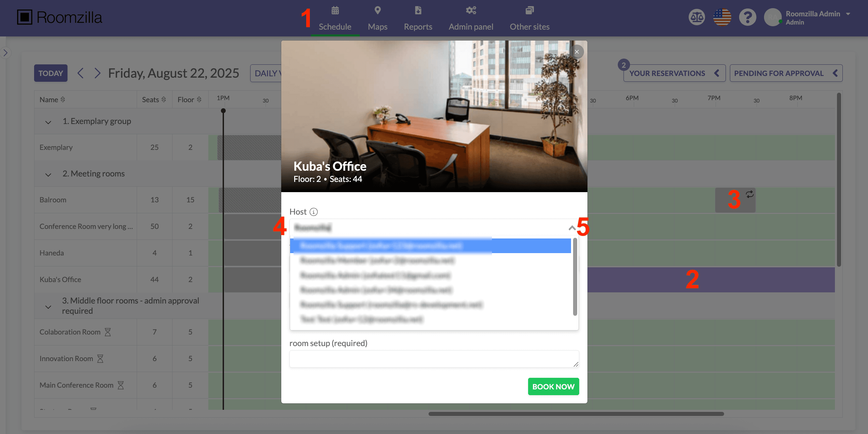Image resolution: width=868 pixels, height=434 pixels.
Task: Open the help question mark icon
Action: (x=747, y=17)
